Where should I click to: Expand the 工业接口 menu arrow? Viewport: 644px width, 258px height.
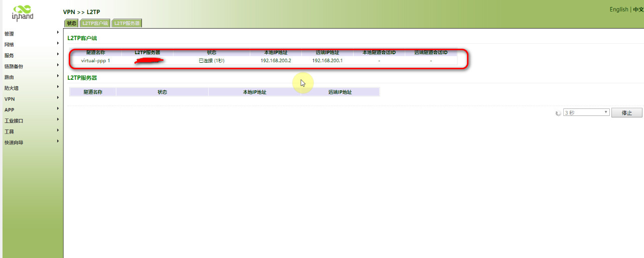coord(58,119)
